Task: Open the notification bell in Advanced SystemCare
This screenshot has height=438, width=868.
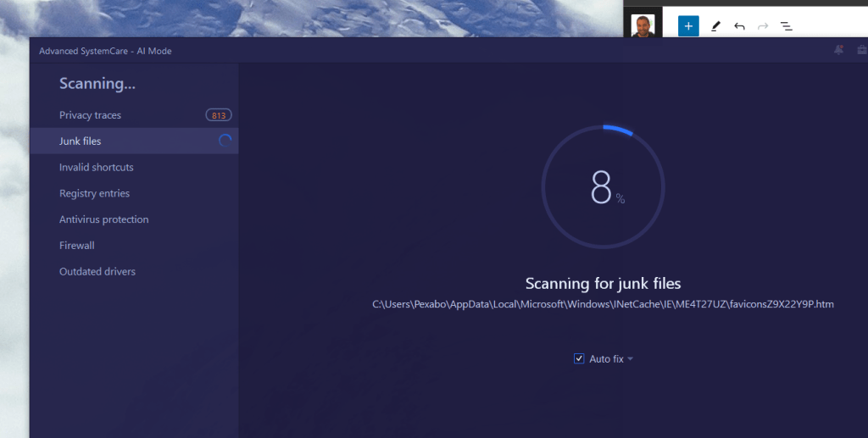Action: (x=838, y=50)
